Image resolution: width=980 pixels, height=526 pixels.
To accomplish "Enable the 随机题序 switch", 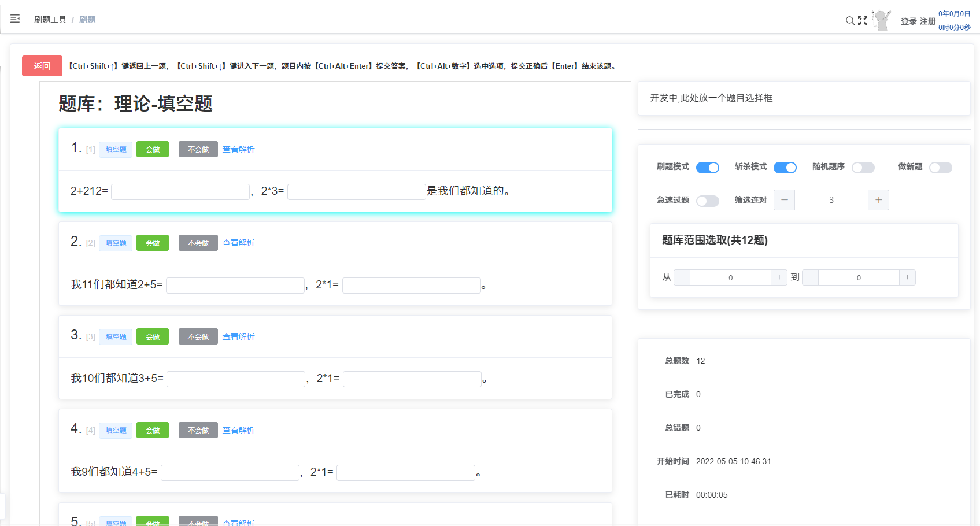I will pyautogui.click(x=863, y=168).
